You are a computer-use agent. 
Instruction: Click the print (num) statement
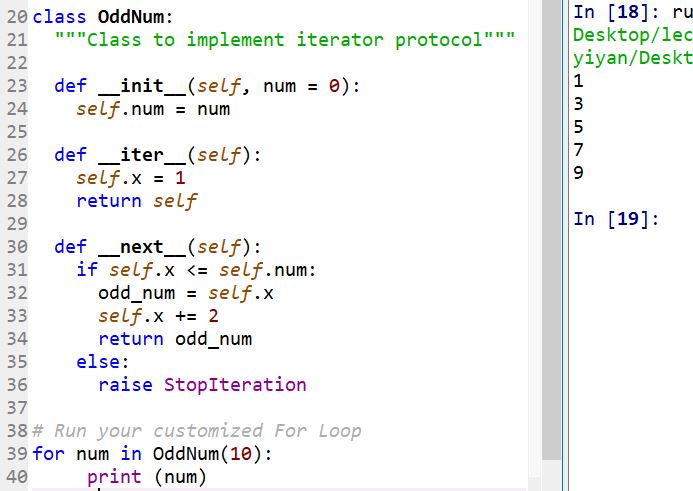coord(146,477)
